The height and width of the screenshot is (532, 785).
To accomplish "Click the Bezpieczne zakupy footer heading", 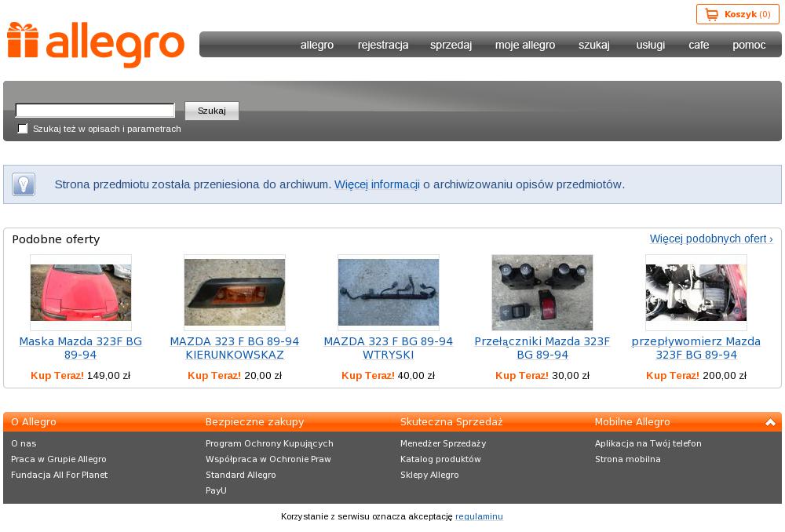I will pos(254,422).
